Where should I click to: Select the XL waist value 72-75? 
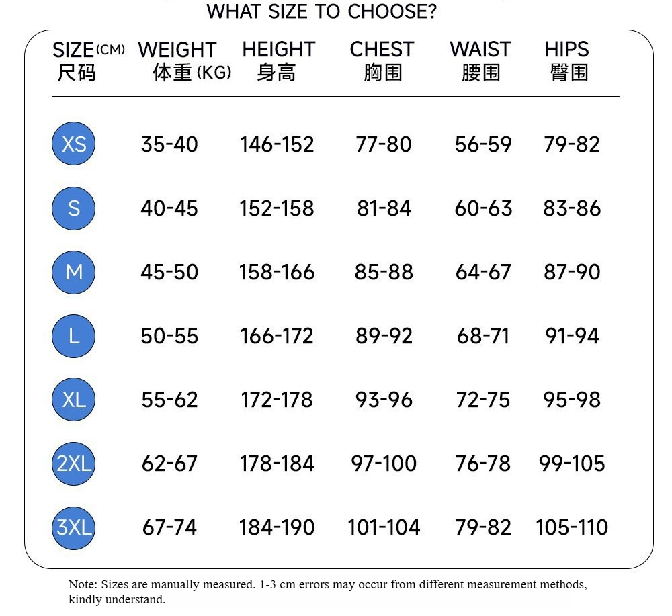(483, 400)
